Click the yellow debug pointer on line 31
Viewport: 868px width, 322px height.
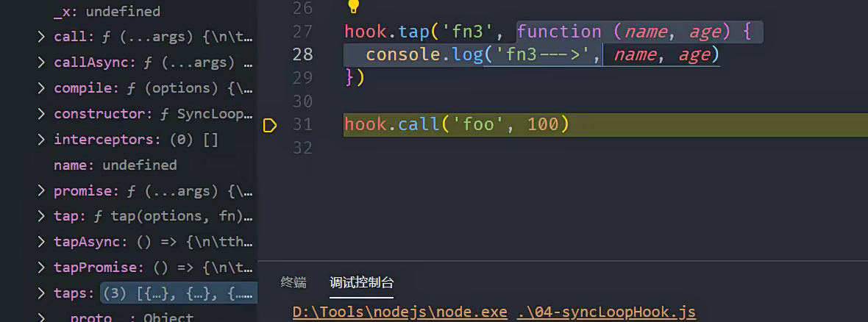pos(270,125)
